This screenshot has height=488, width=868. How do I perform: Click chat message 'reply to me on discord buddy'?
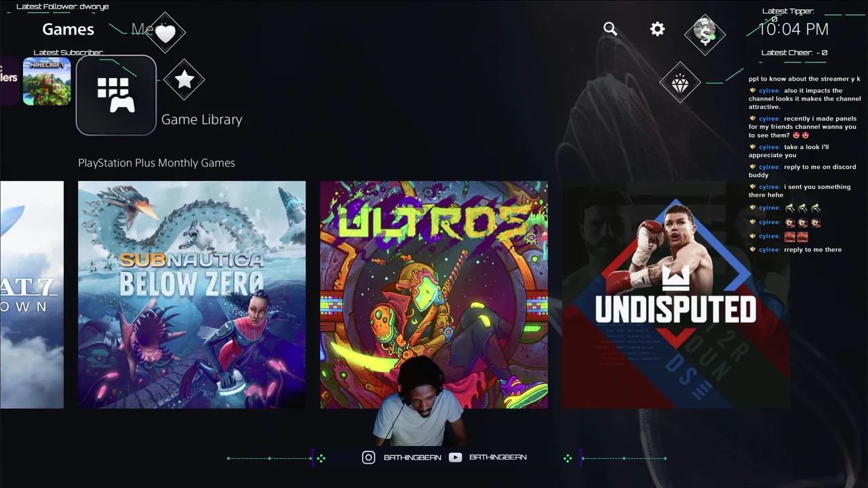pos(802,171)
